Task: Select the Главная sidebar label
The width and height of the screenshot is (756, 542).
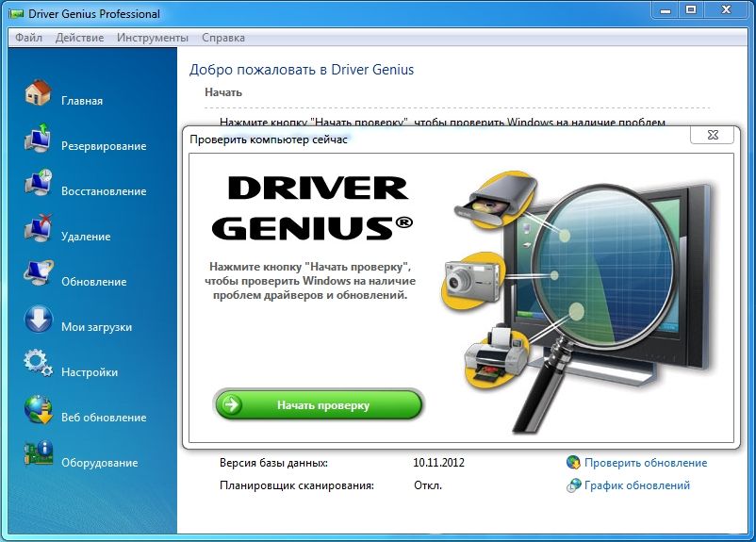Action: 82,101
